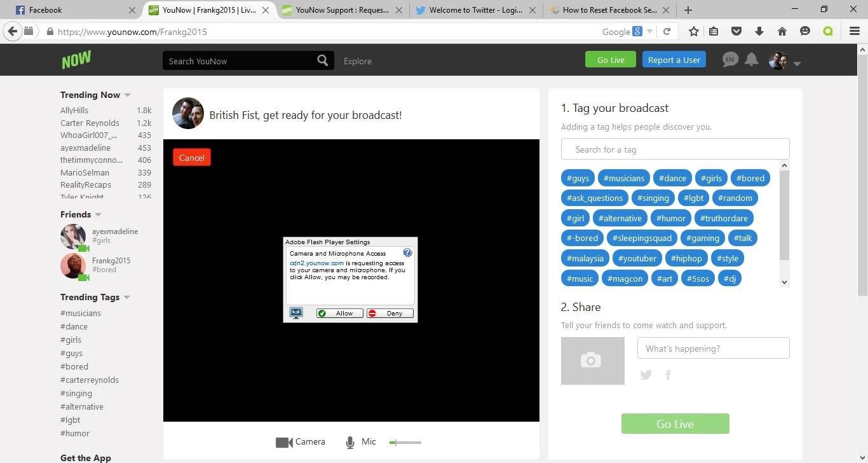Expand the Friends dropdown
Screen dimensions: 868x463
click(98, 215)
